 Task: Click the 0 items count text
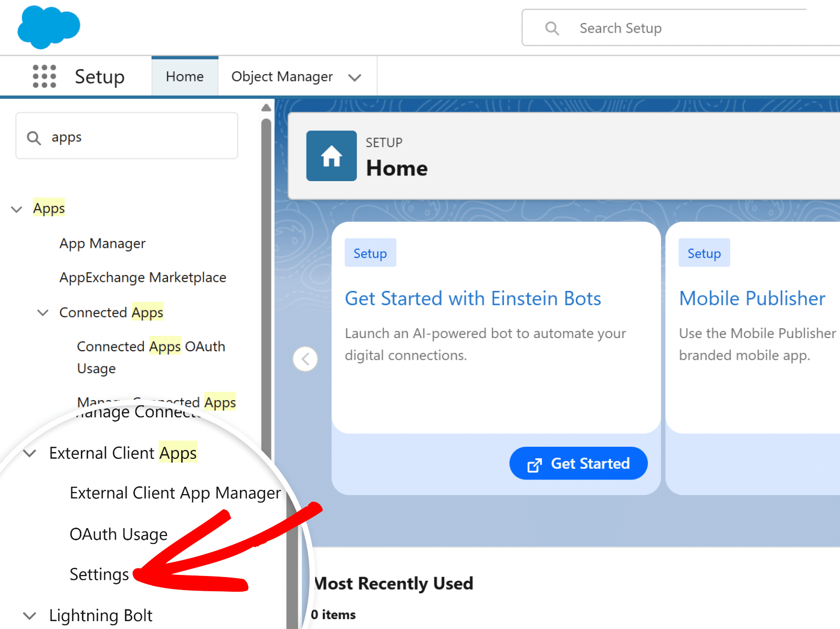[333, 614]
